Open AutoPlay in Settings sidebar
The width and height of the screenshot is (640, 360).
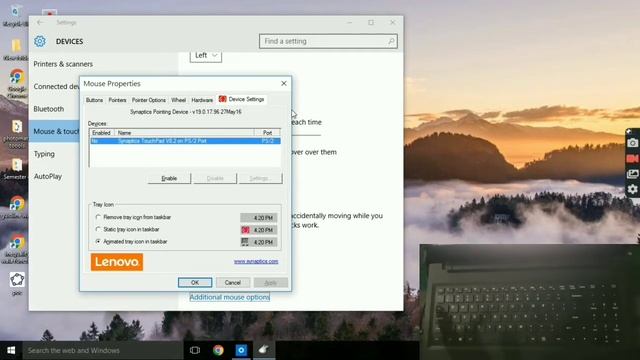pyautogui.click(x=48, y=176)
